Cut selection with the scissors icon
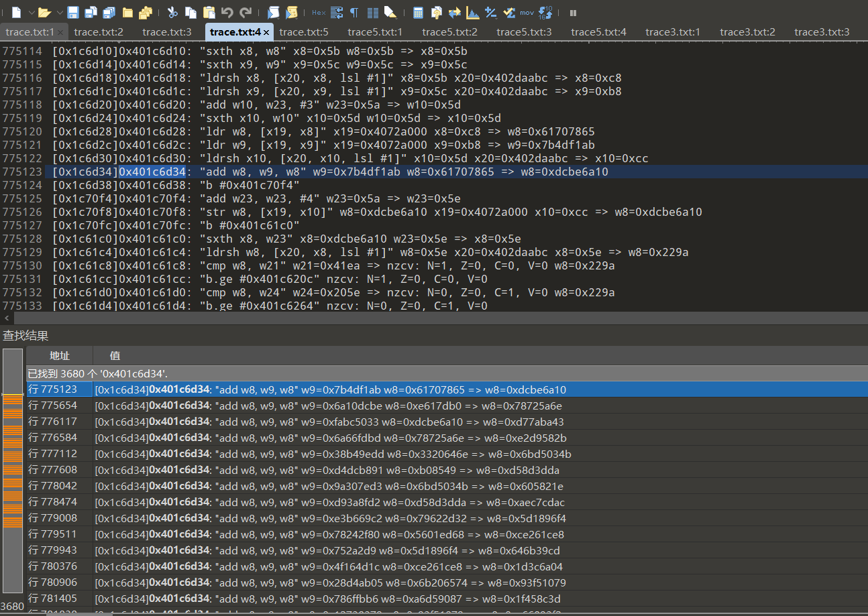Screen dimensions: 868x616 [x=172, y=12]
